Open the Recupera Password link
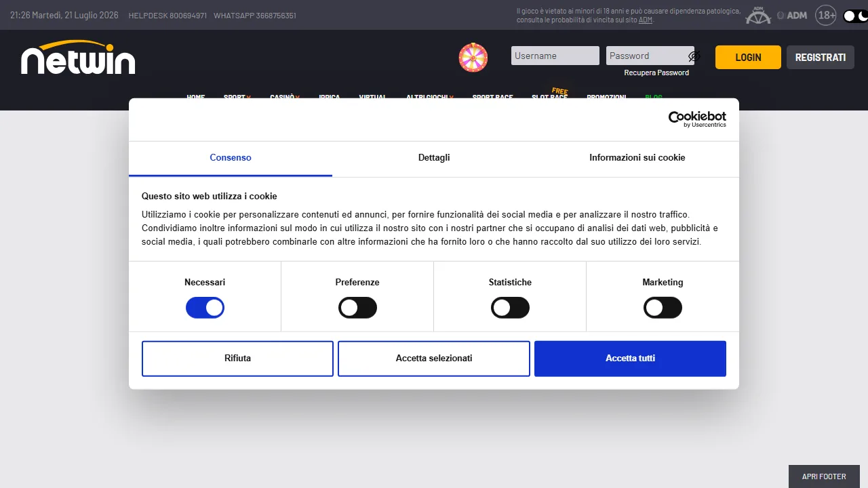 click(656, 73)
